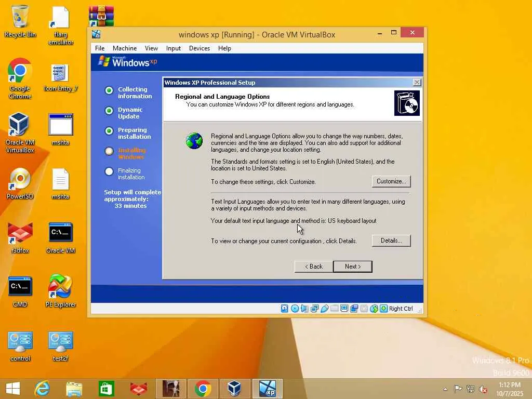Select the Recycle Bin desktop icon
Screen dimensions: 532x399
(x=20, y=21)
